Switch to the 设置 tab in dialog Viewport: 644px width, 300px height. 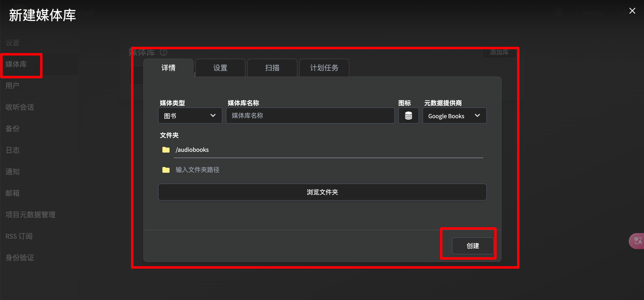220,68
